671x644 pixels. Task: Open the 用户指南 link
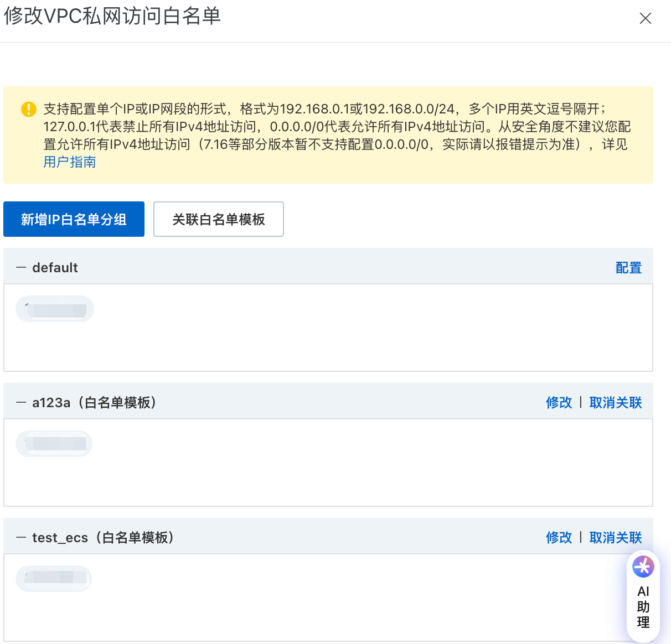click(x=70, y=162)
